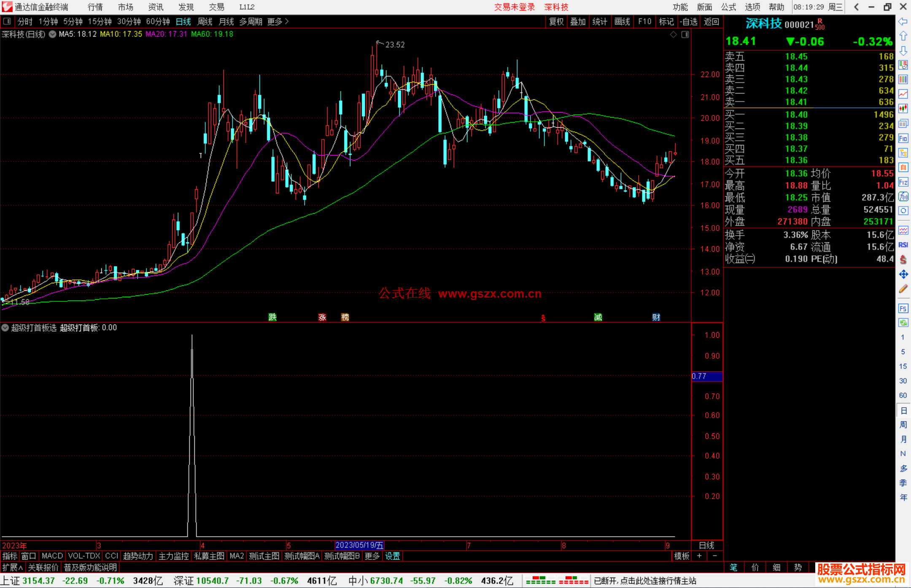Click the f(x) formula icon in sidebar
Viewport: 911px width, 588px height.
[x=903, y=196]
